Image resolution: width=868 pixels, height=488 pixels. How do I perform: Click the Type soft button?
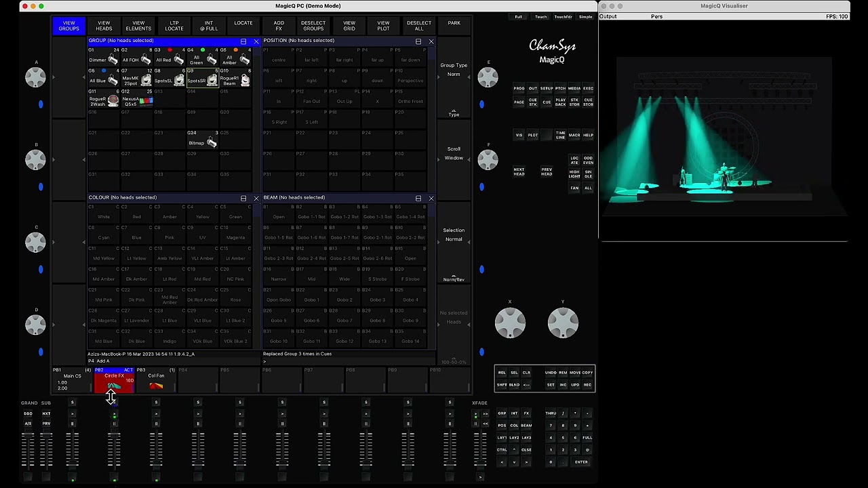tap(454, 113)
